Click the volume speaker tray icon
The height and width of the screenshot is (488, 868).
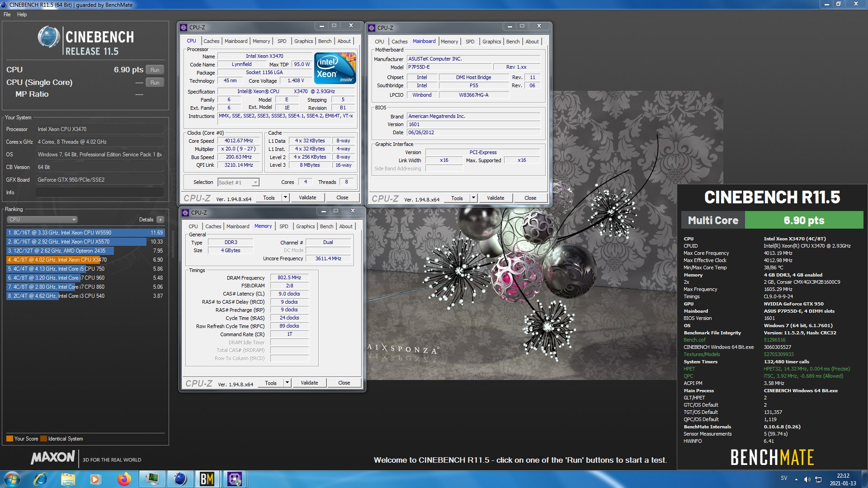click(807, 480)
